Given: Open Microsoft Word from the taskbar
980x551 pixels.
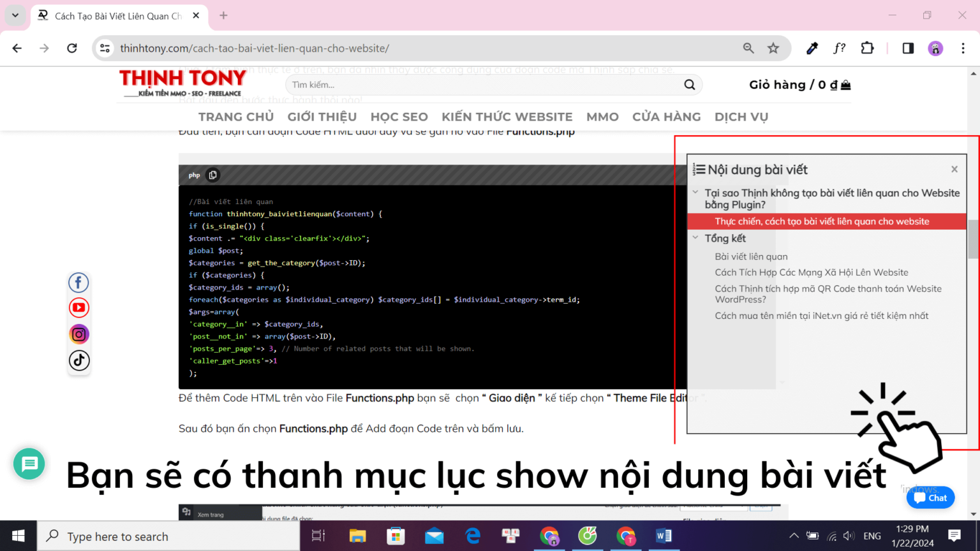Looking at the screenshot, I should click(x=664, y=536).
